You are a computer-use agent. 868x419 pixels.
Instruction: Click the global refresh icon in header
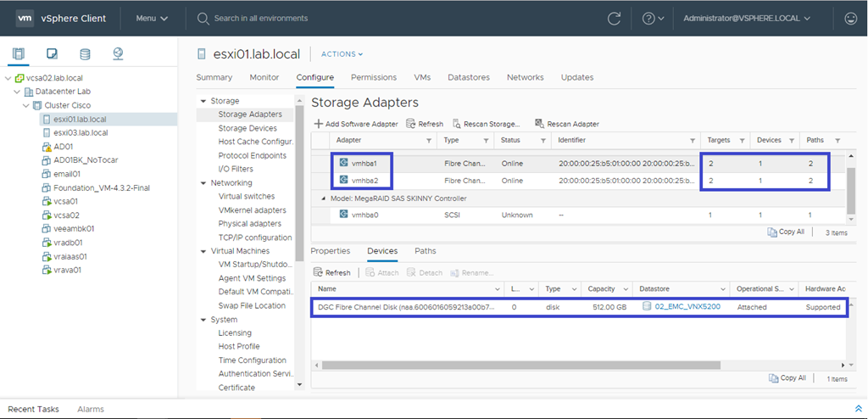[614, 18]
